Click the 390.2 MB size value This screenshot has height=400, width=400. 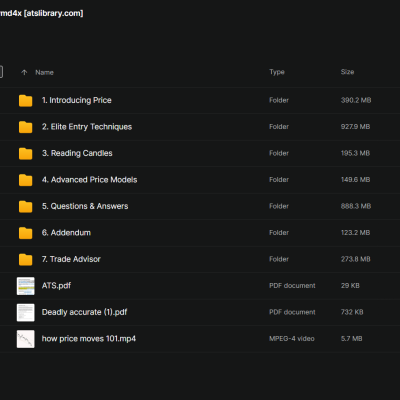click(356, 100)
